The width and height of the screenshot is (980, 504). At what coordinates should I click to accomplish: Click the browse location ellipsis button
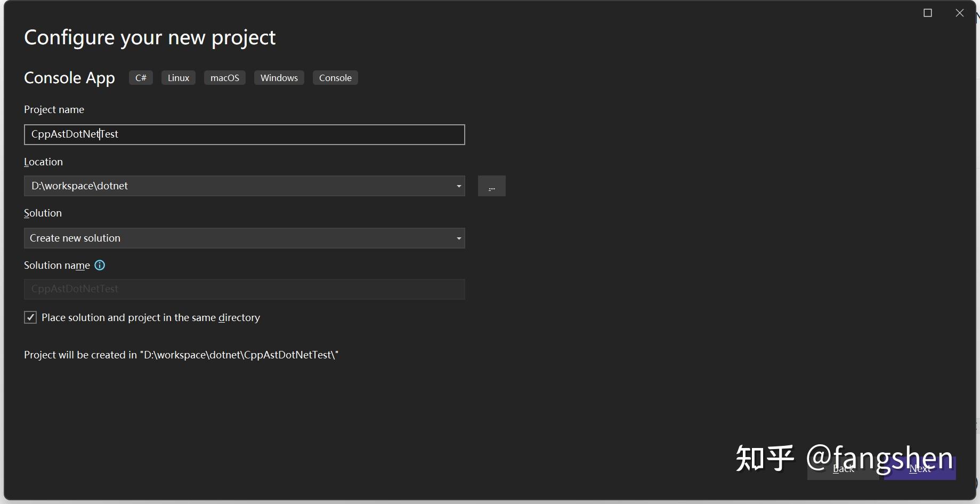491,186
